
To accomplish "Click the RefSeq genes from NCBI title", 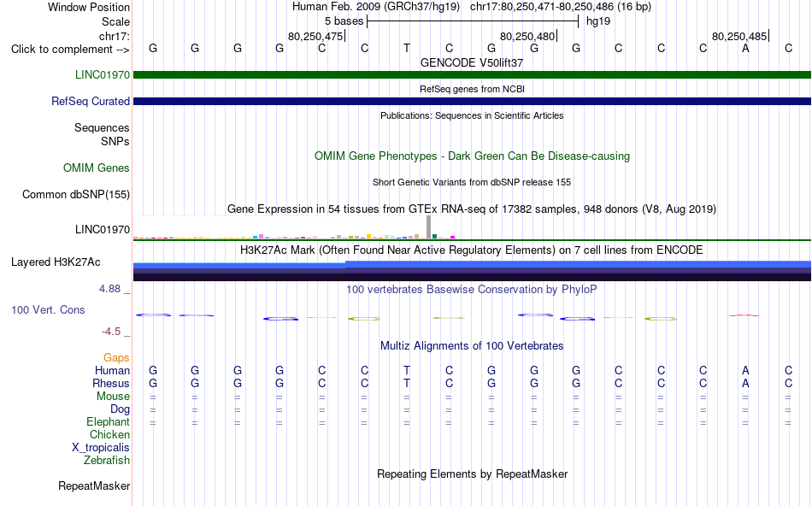I will (x=472, y=89).
